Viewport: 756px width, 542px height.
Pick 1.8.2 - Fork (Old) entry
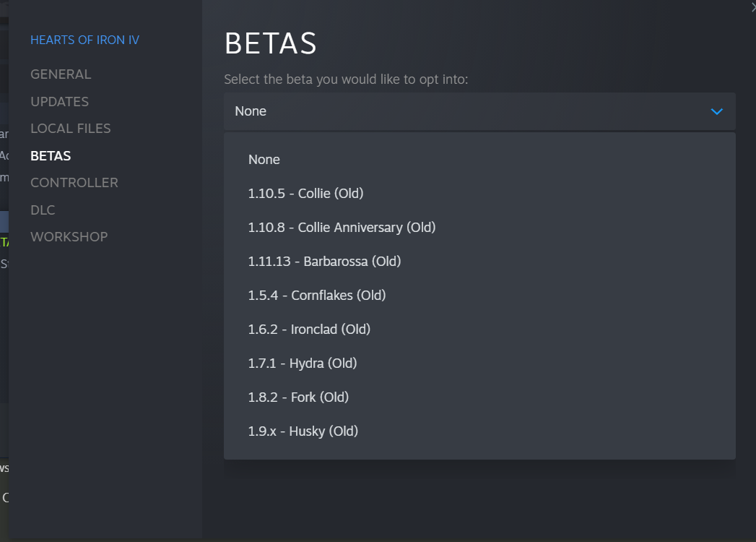298,397
